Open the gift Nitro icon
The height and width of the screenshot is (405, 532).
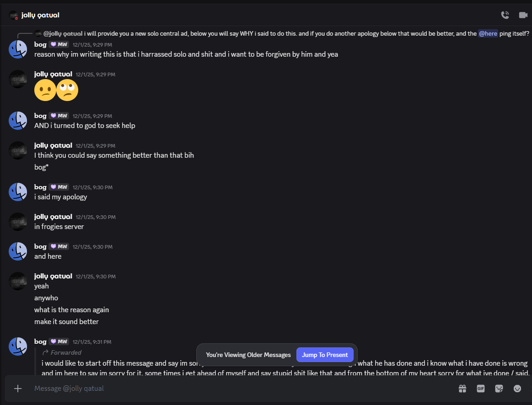tap(462, 389)
